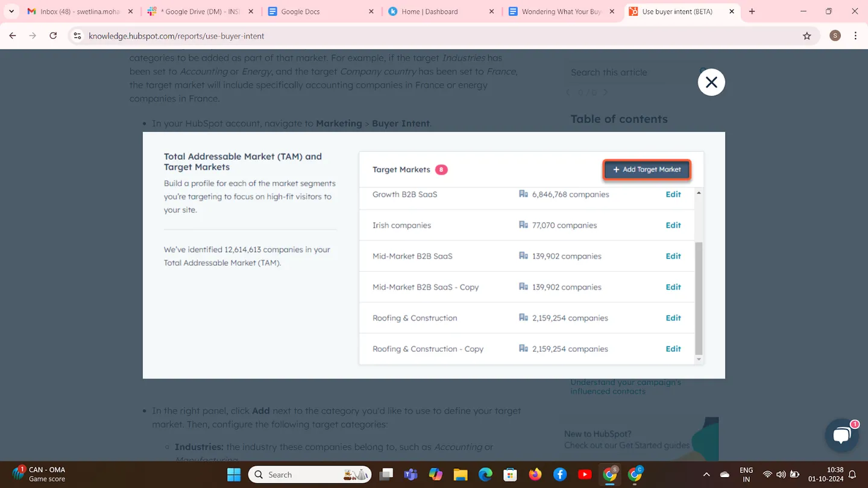Viewport: 868px width, 488px height.
Task: Reload the HubSpot knowledge page
Action: point(53,36)
